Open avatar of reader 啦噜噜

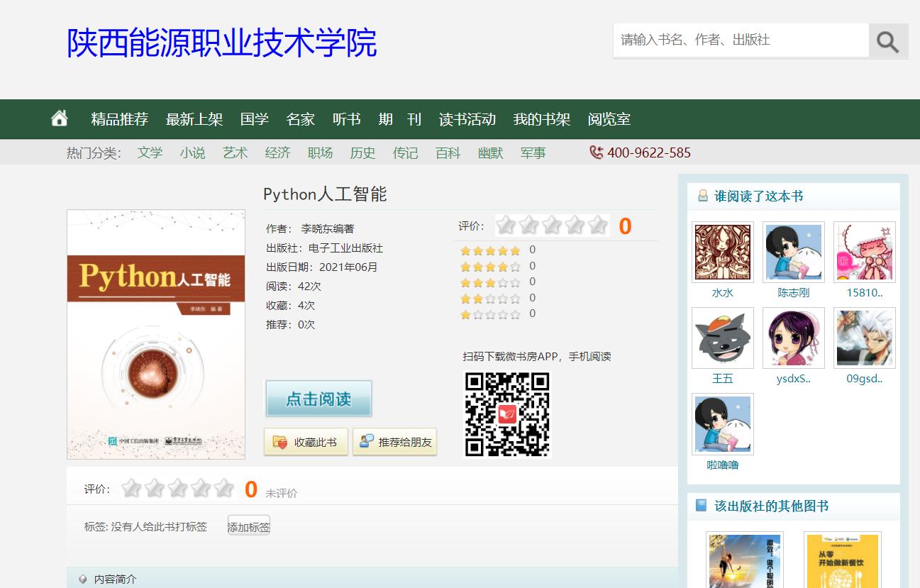coord(722,423)
